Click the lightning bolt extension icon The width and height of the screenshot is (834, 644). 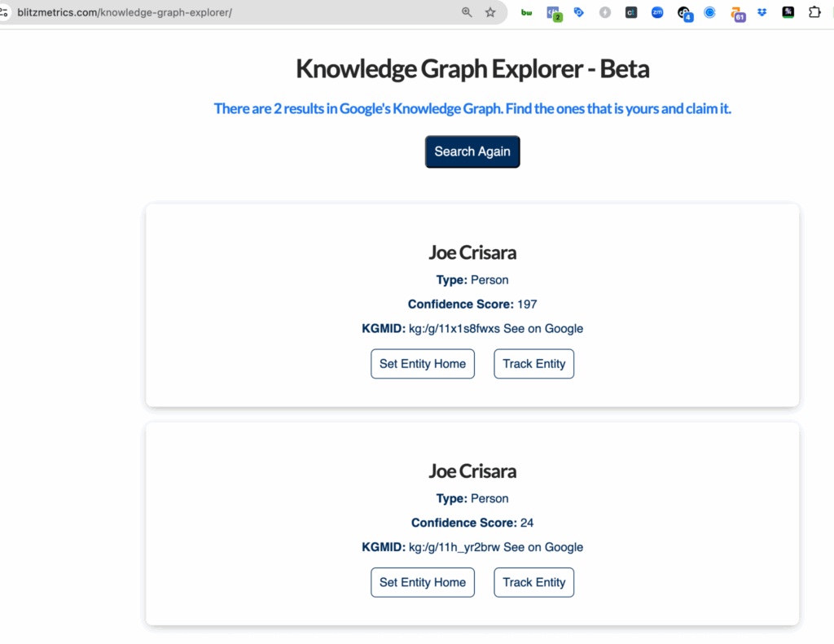[605, 12]
